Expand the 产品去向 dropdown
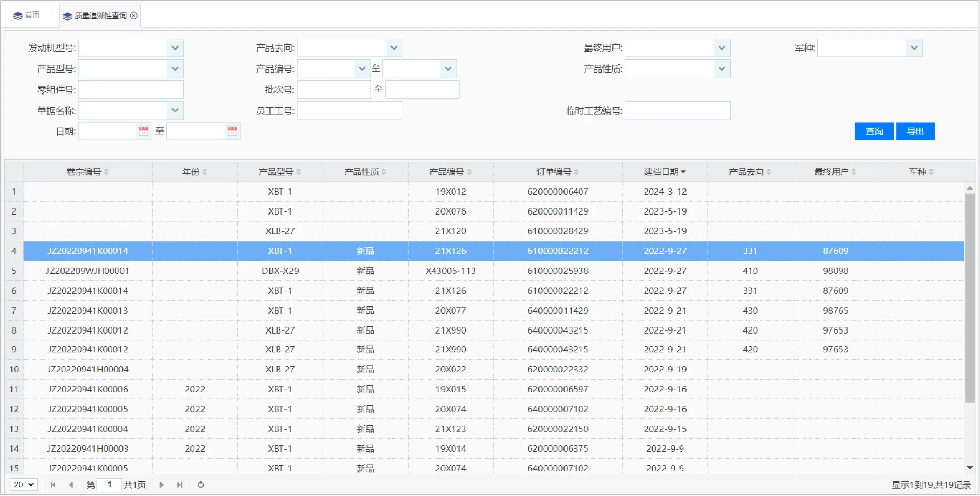Screen dimensions: 980x496 point(394,48)
